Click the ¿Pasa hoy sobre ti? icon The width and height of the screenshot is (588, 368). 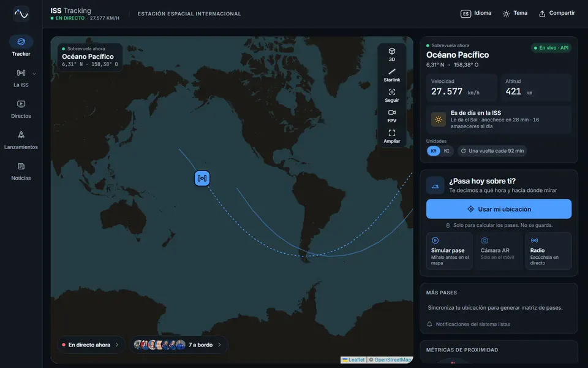click(435, 185)
